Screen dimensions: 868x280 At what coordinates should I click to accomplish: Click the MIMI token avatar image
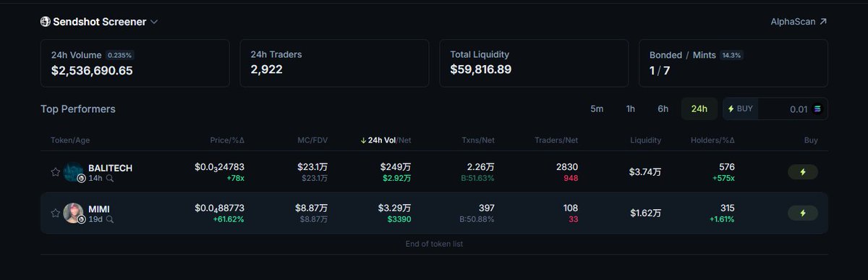[x=74, y=213]
